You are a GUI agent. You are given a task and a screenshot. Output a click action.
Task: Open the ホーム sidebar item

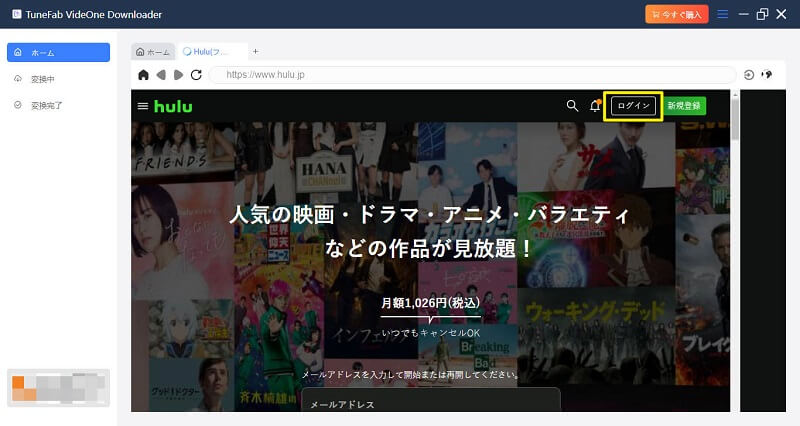click(x=58, y=52)
